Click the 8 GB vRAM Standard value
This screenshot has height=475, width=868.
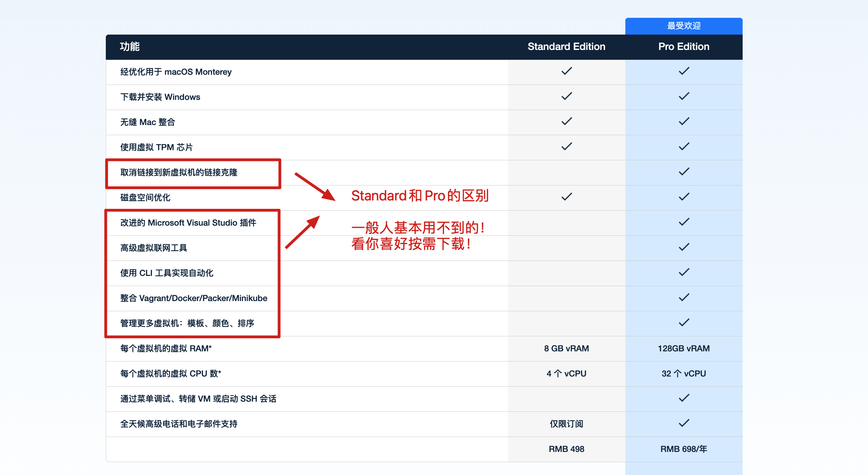[566, 349]
